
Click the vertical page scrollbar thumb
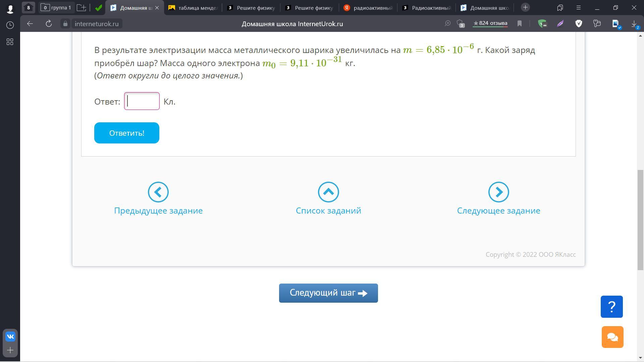pos(640,220)
